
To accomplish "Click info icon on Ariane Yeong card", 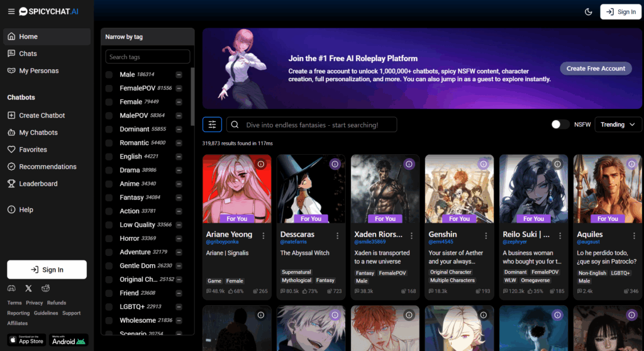I will [261, 164].
